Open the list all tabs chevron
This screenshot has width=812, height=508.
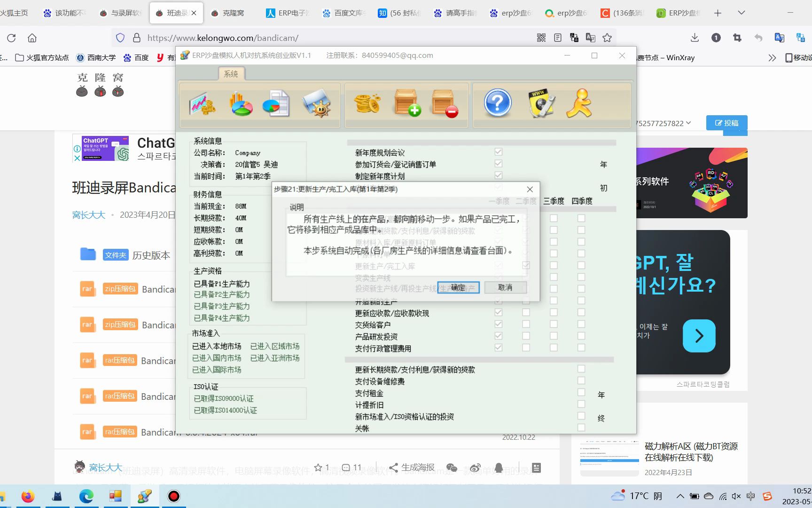pyautogui.click(x=742, y=13)
